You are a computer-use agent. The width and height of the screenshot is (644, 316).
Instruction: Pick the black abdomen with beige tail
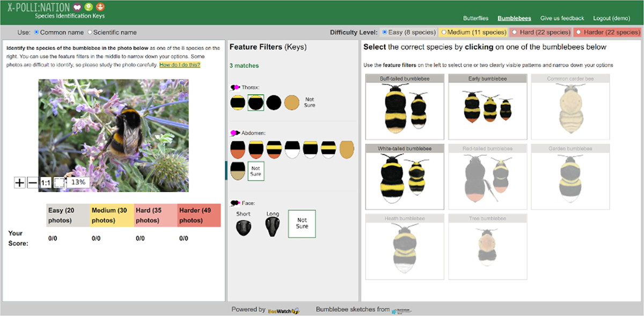pos(238,171)
